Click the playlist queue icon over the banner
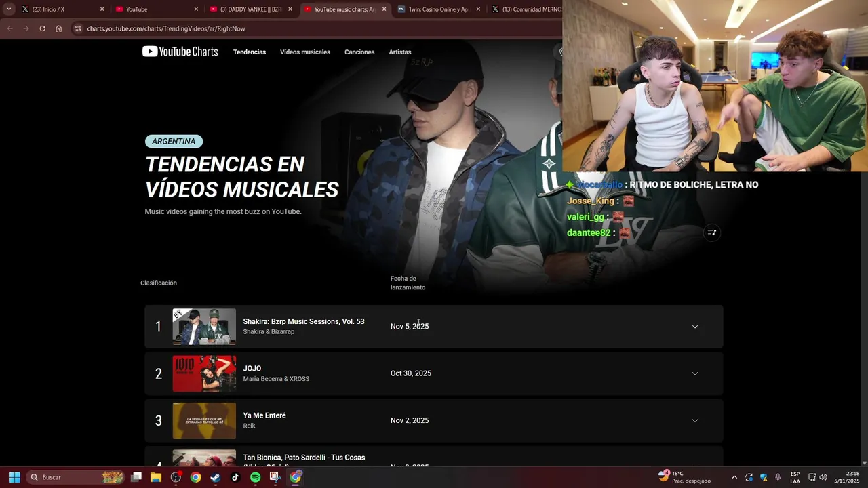The image size is (868, 488). 711,232
